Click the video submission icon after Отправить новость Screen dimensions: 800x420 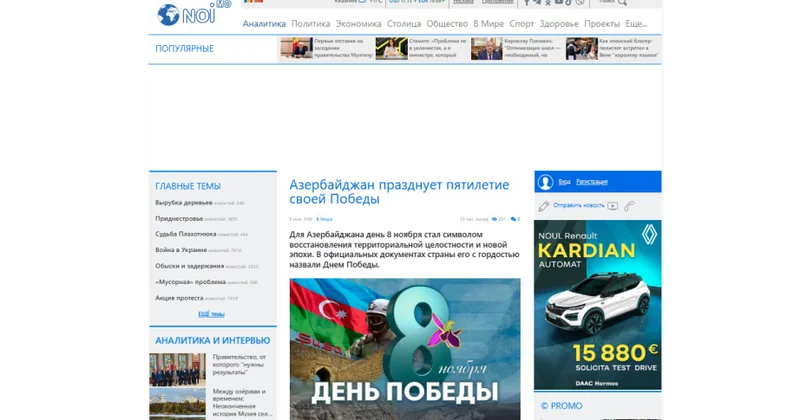point(613,206)
